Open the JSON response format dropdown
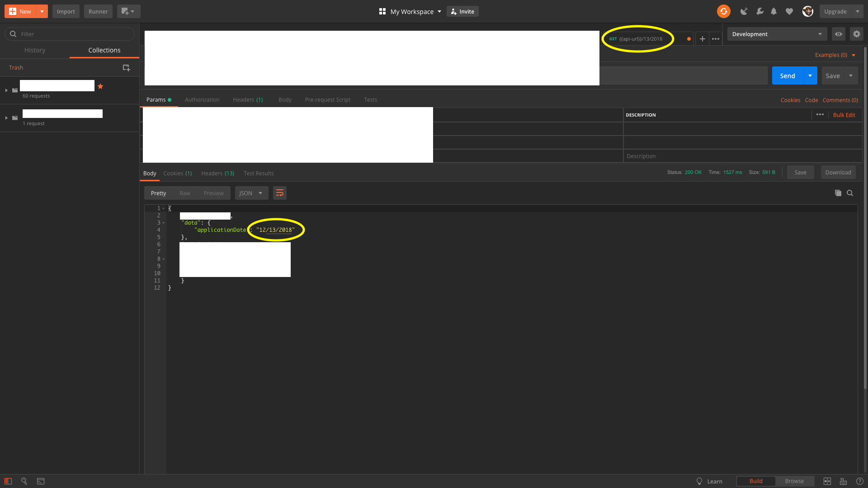This screenshot has height=488, width=868. tap(251, 193)
